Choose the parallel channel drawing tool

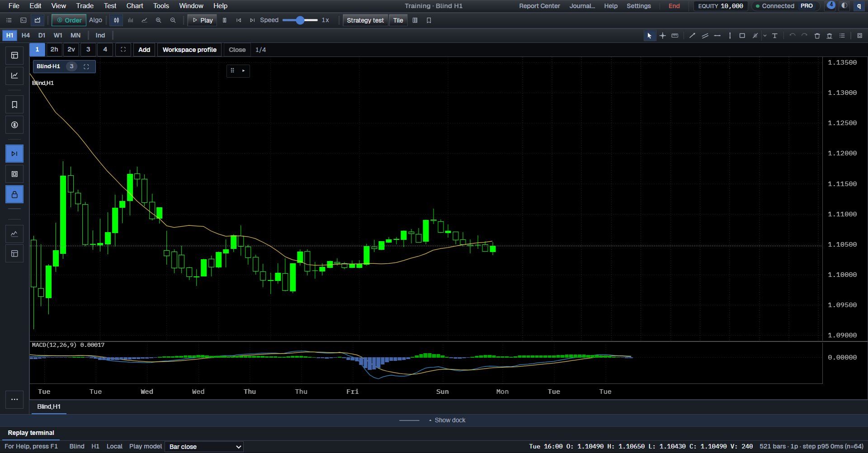705,36
